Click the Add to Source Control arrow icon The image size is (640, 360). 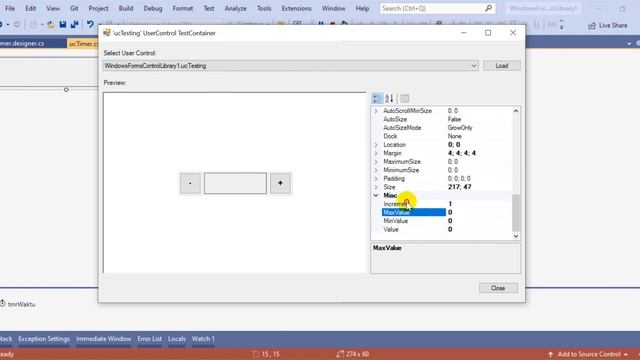[550, 354]
